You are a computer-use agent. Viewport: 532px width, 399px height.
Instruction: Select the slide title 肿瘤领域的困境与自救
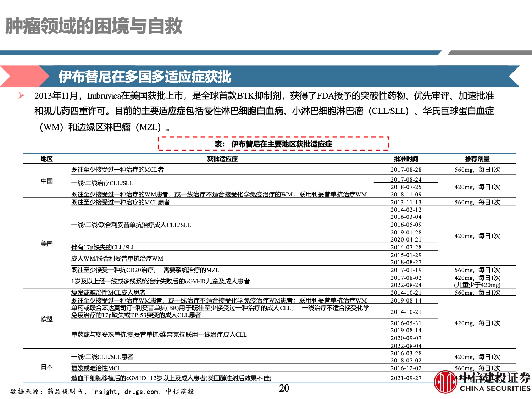click(x=94, y=26)
